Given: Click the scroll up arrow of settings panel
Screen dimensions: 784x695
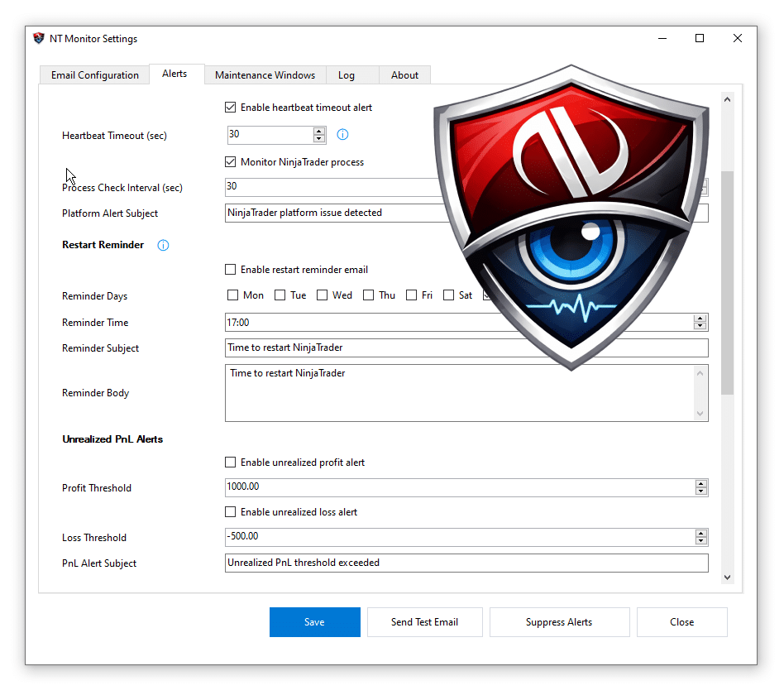Looking at the screenshot, I should (x=728, y=99).
